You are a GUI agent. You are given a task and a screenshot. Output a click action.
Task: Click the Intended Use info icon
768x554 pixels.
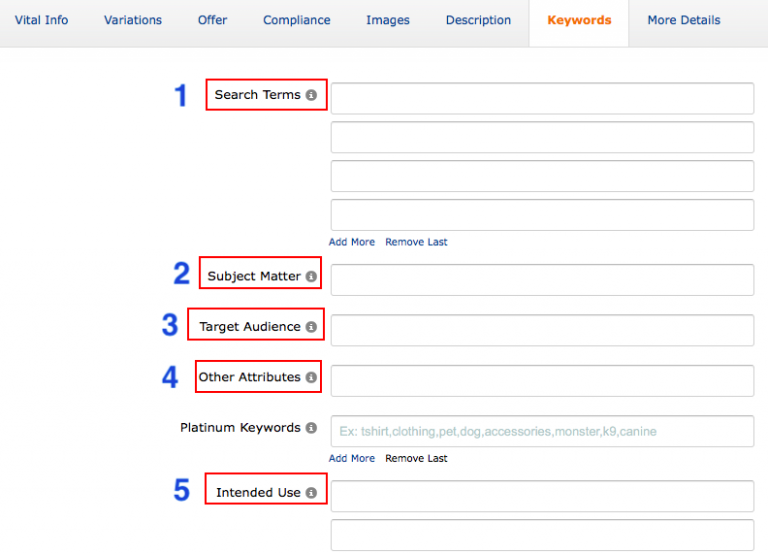pos(312,493)
